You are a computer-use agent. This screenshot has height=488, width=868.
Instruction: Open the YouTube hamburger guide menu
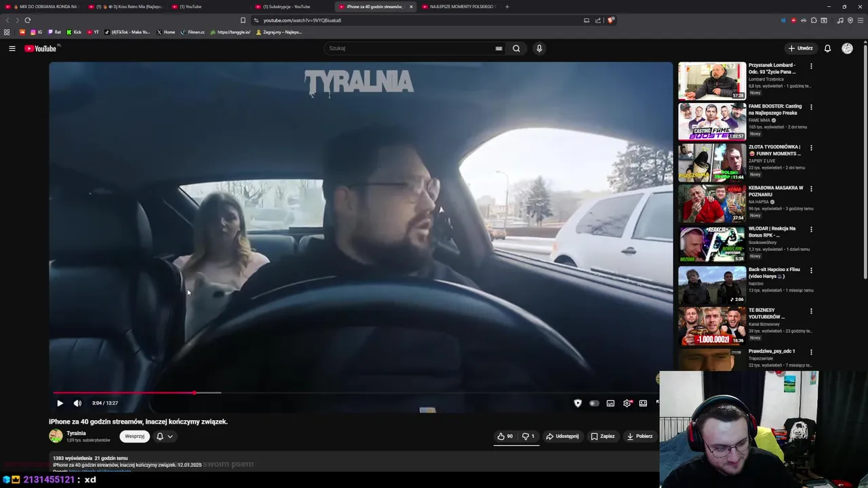coord(12,48)
